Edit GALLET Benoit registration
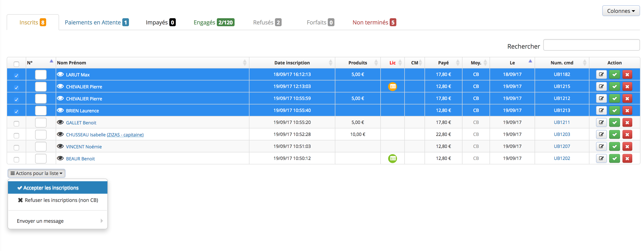Screen dimensions: 644x251 tap(601, 122)
